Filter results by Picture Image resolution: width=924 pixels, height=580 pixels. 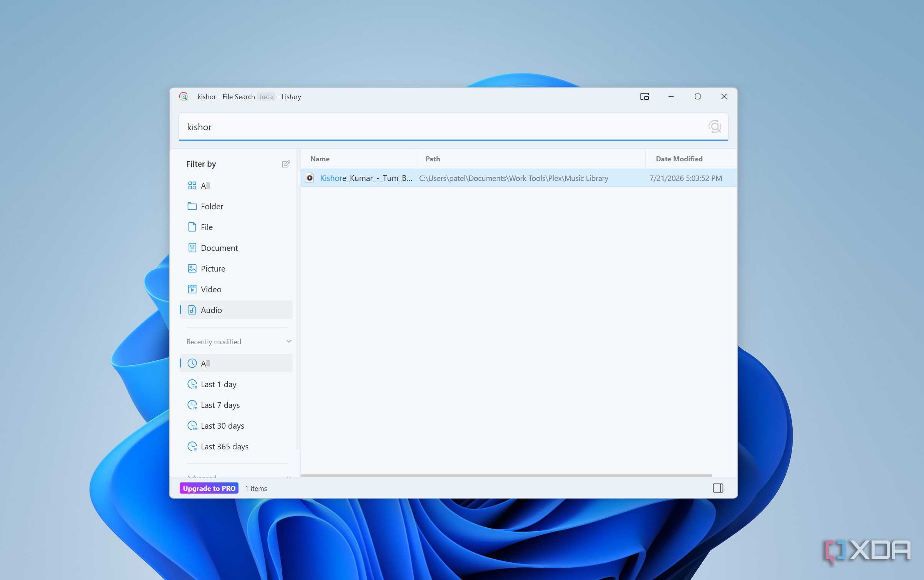click(236, 268)
